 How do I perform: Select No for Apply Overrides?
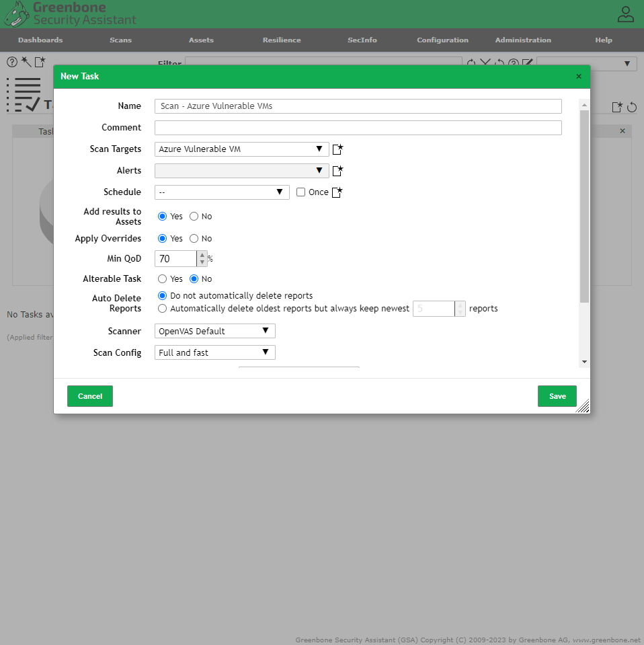coord(194,239)
